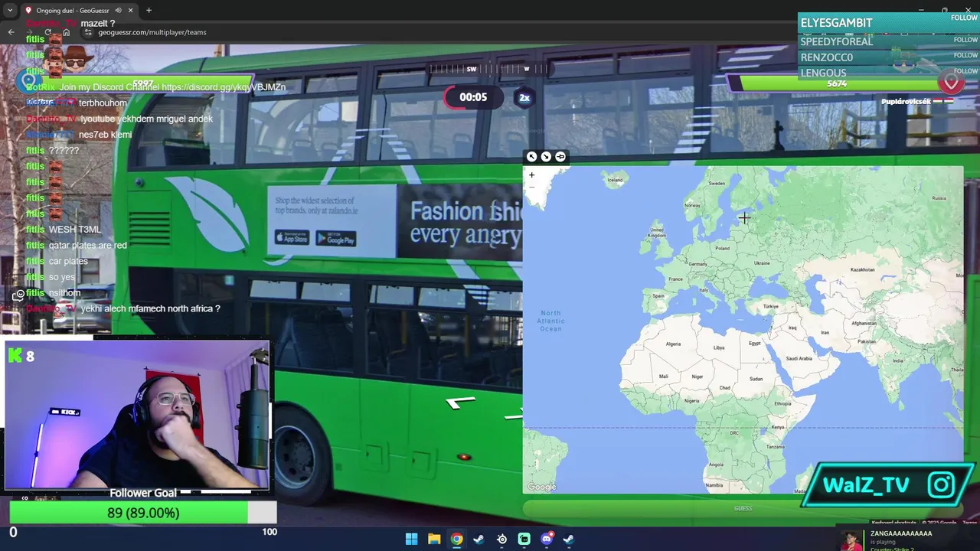Click the opponent health bar showing 5674
The width and height of the screenshot is (980, 551).
coord(836,83)
